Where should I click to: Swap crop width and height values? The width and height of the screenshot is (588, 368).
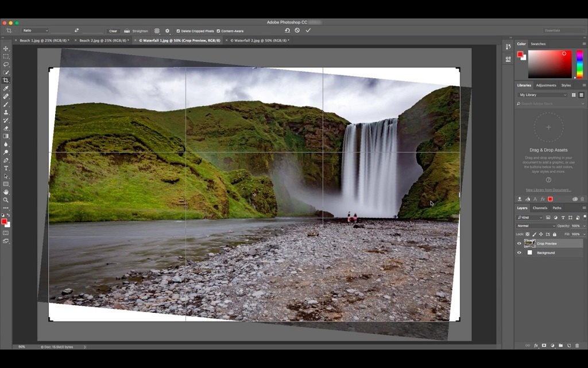tap(76, 30)
